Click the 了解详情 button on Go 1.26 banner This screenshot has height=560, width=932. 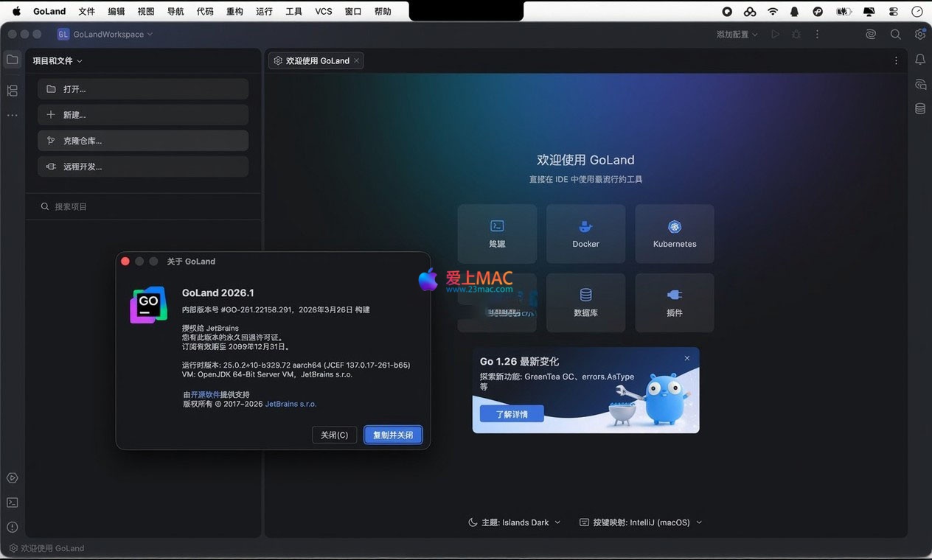[x=512, y=414]
